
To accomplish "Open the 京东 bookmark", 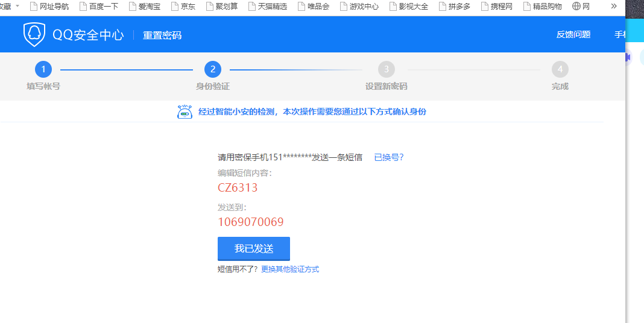I will (183, 6).
